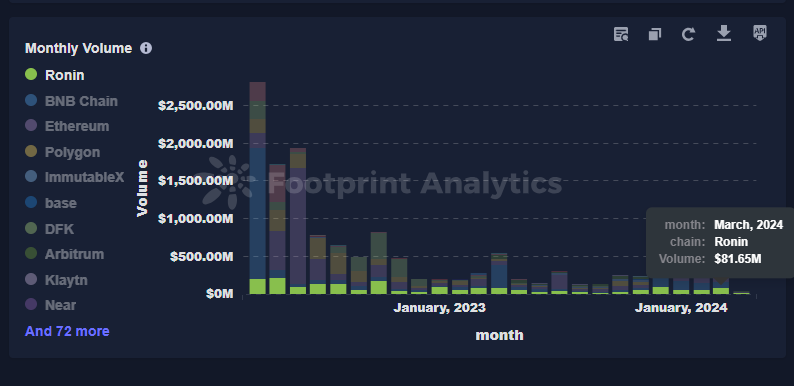Click the 'Monthly Volume' chart title

coord(78,48)
